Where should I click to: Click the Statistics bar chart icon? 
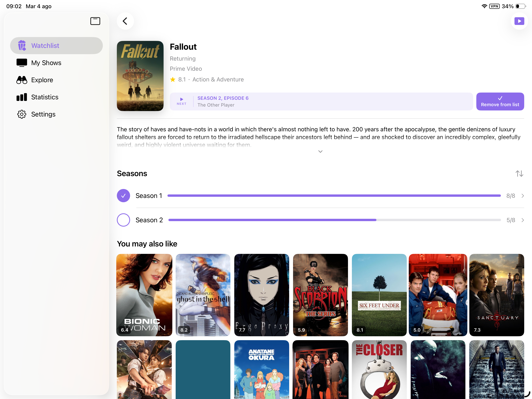pos(22,97)
